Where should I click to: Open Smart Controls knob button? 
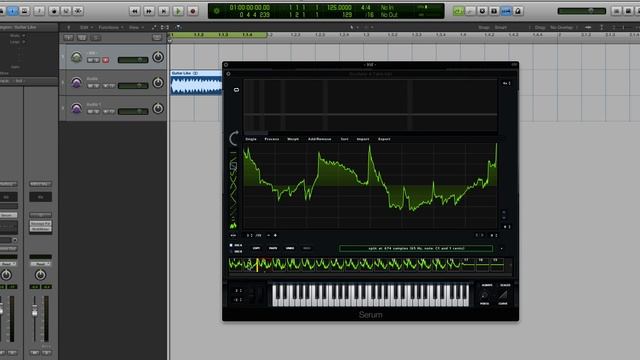(53, 11)
